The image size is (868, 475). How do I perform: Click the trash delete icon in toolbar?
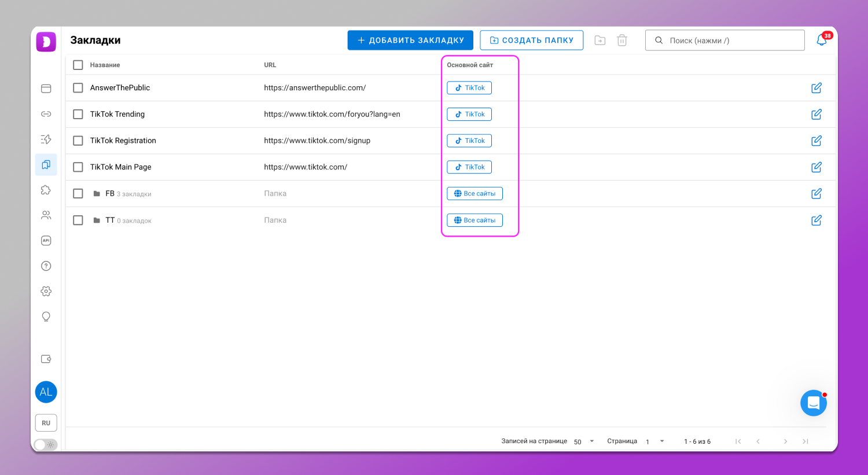(x=622, y=40)
